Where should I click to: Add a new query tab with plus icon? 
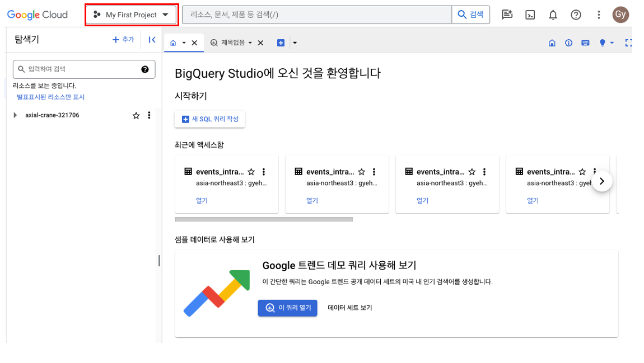281,43
